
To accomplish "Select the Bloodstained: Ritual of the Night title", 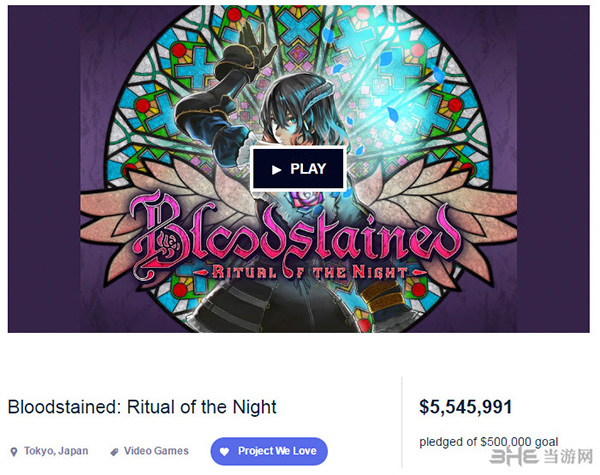I will pos(142,407).
